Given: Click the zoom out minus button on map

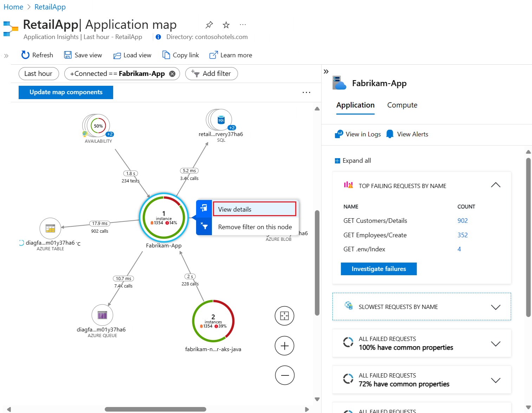Looking at the screenshot, I should 284,375.
